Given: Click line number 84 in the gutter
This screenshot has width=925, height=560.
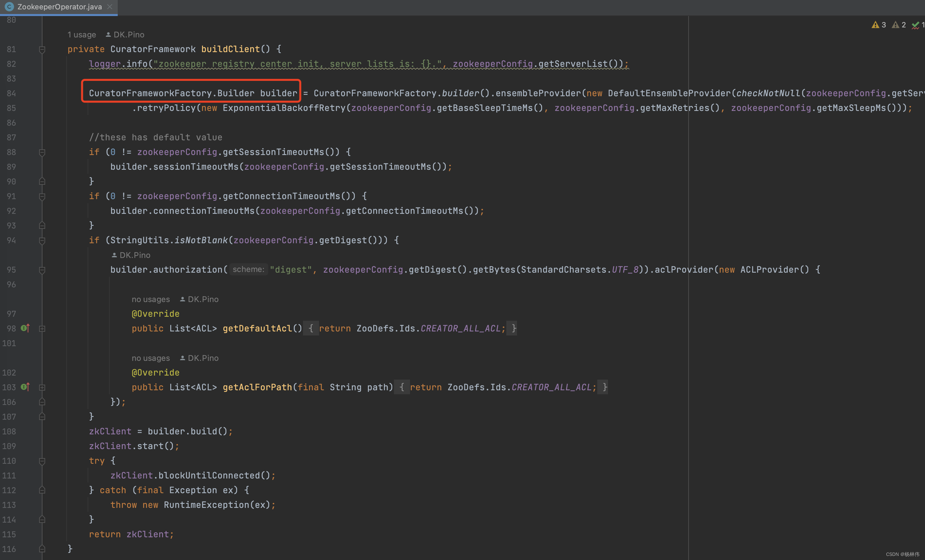Looking at the screenshot, I should tap(11, 93).
